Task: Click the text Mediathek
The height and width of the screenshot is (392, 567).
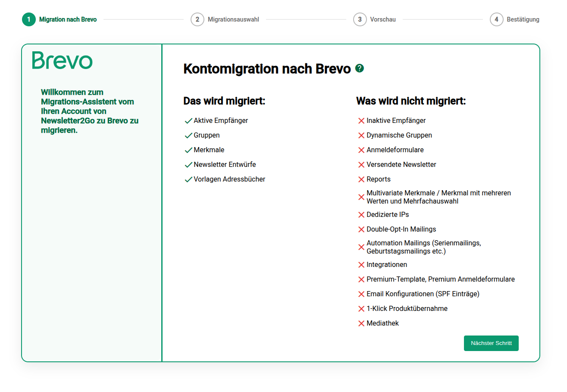Action: click(x=383, y=323)
